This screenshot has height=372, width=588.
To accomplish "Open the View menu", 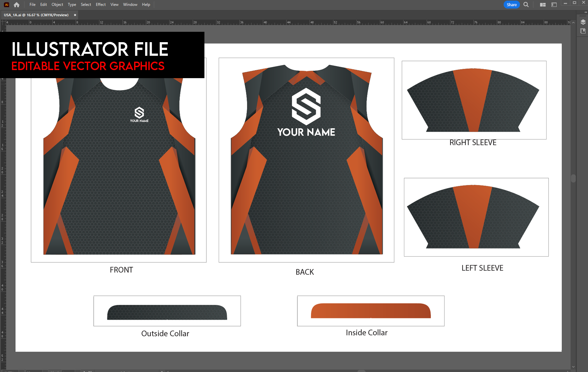I will pos(114,4).
